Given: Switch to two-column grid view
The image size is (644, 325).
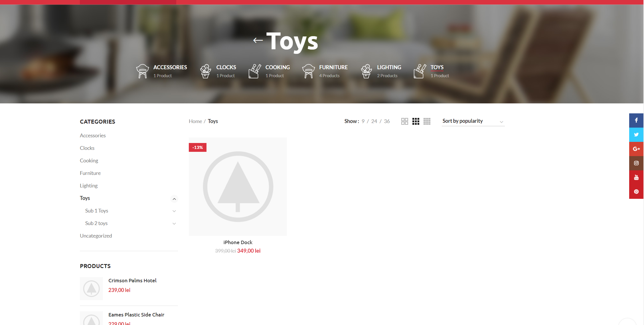Looking at the screenshot, I should pos(404,121).
